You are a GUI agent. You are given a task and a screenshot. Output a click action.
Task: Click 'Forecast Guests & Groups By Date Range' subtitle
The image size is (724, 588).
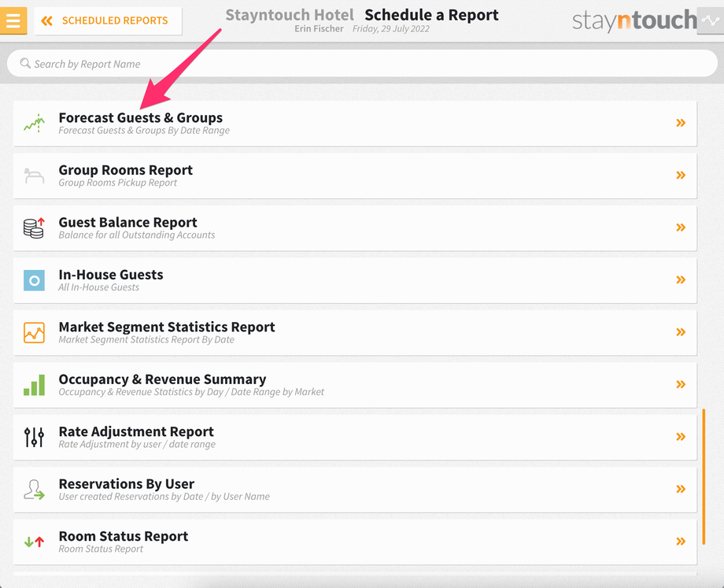(144, 130)
